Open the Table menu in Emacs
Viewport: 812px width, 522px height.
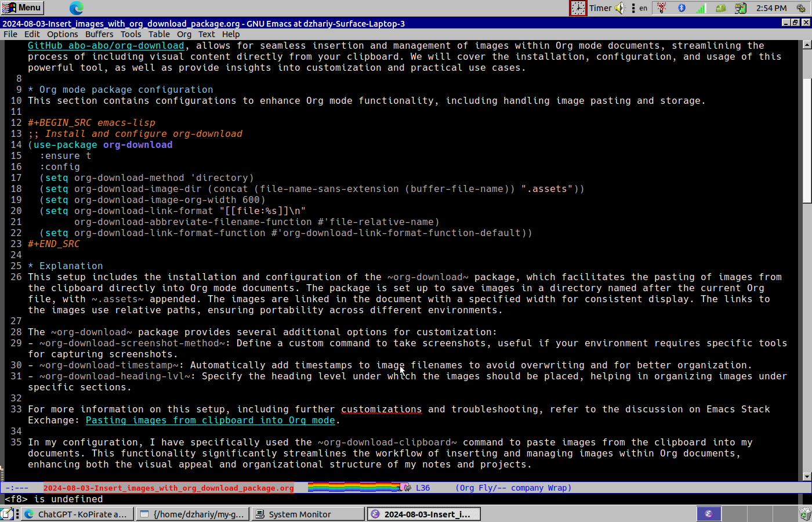pos(159,34)
